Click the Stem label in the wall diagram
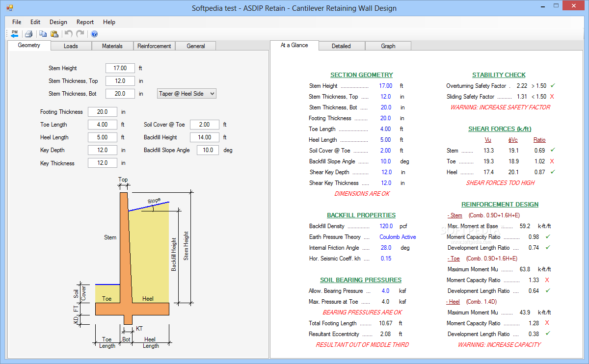This screenshot has width=589, height=364. [110, 237]
